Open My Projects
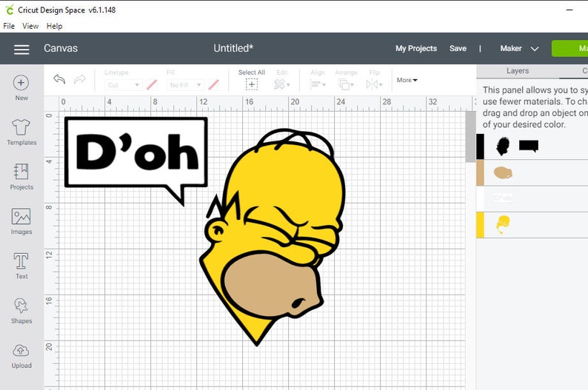The image size is (588, 390). tap(416, 49)
